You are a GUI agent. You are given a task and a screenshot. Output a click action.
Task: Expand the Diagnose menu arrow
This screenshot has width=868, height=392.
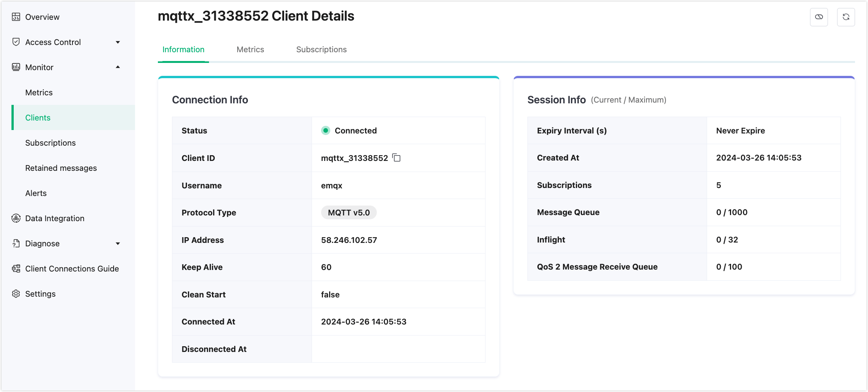click(118, 244)
